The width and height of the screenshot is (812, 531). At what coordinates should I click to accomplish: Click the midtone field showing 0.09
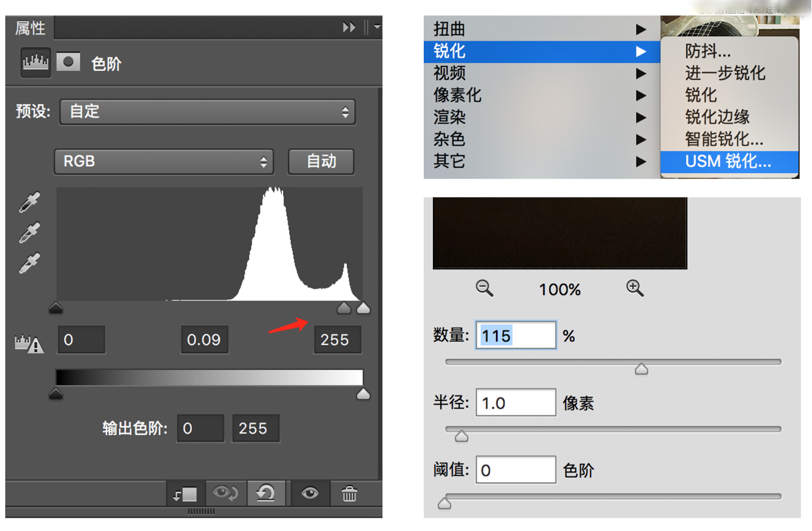pos(204,340)
